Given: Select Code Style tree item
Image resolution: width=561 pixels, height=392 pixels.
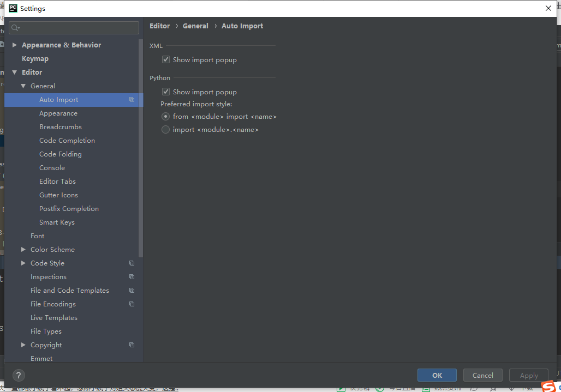Looking at the screenshot, I should [47, 263].
